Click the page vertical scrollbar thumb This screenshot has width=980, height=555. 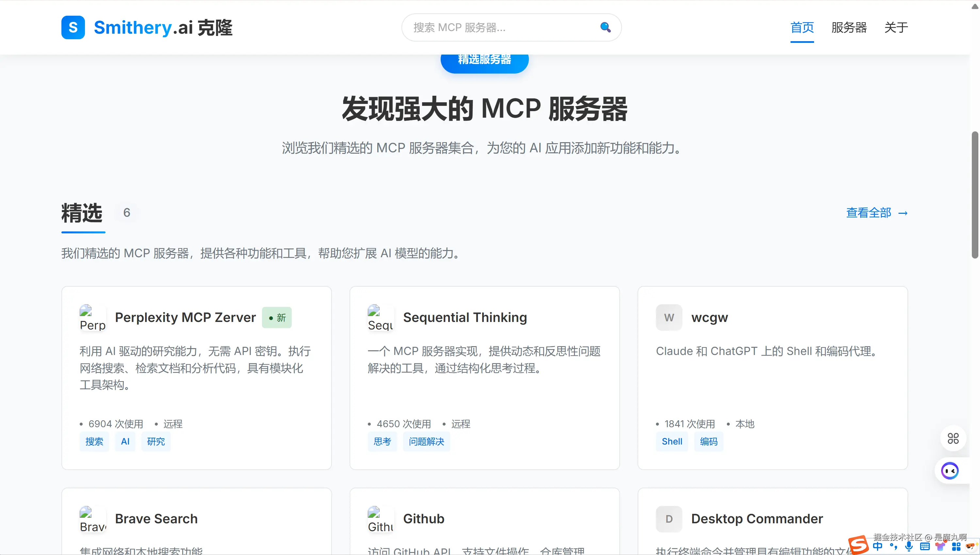click(975, 195)
